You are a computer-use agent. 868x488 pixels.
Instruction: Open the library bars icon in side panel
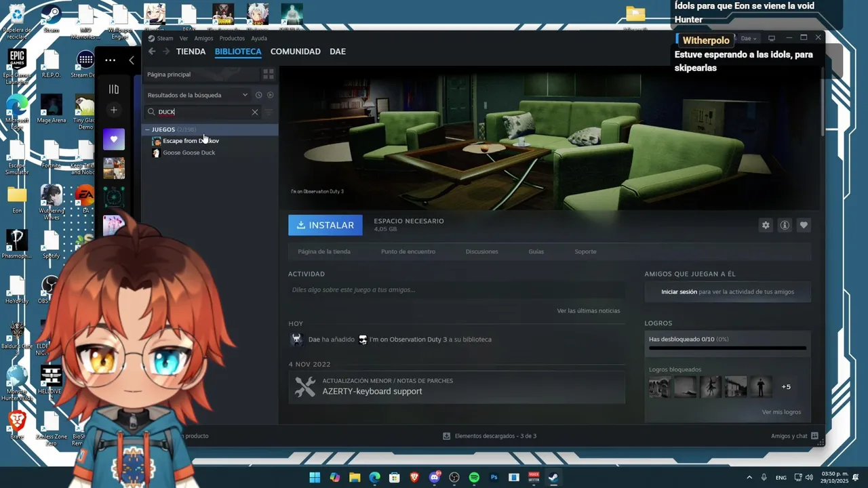click(114, 89)
